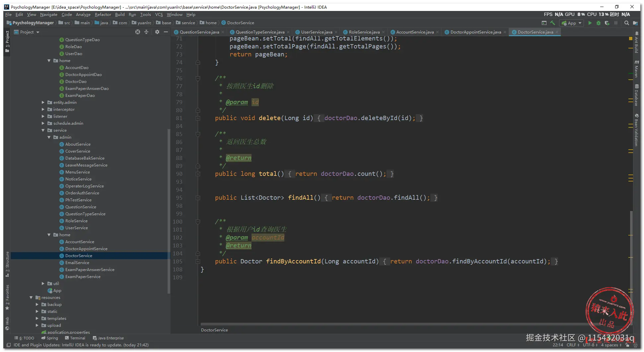Viewport: 644px width, 352px height.
Task: Open the Structure tool window
Action: point(7,264)
